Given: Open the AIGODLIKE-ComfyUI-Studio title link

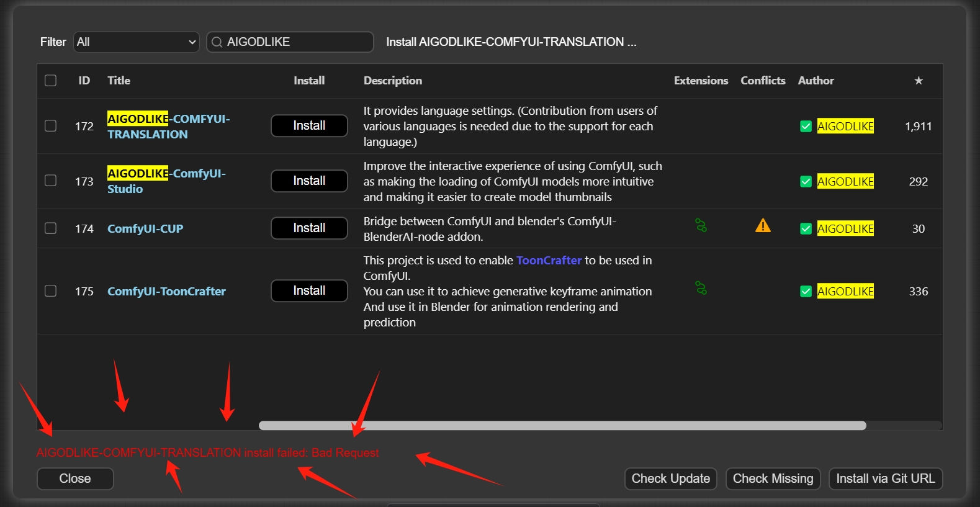Looking at the screenshot, I should tap(166, 181).
